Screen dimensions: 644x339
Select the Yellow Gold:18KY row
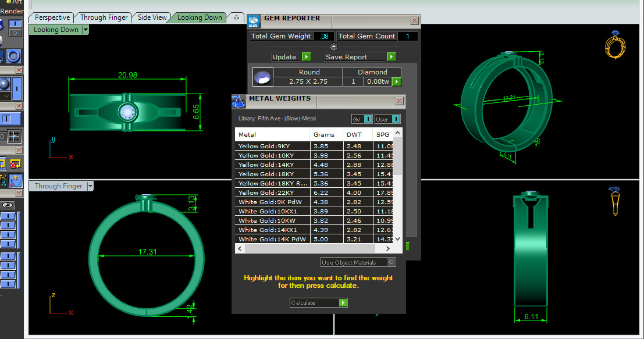[x=314, y=174]
